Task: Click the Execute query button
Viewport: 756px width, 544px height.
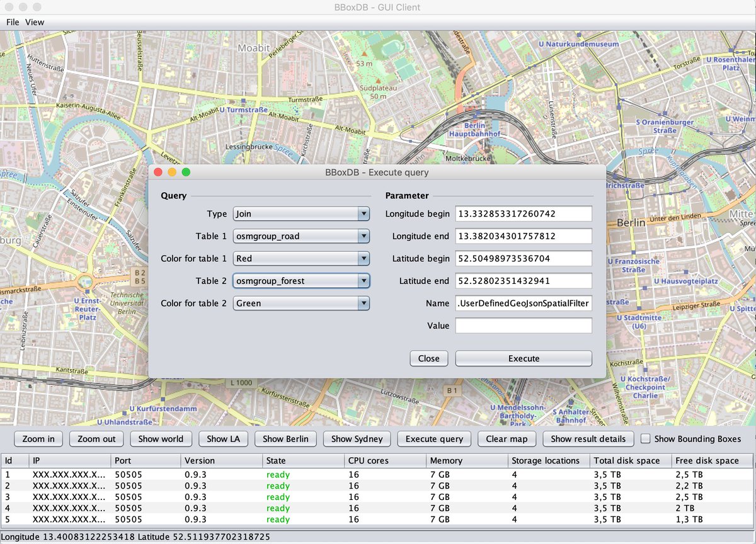Action: pos(434,439)
